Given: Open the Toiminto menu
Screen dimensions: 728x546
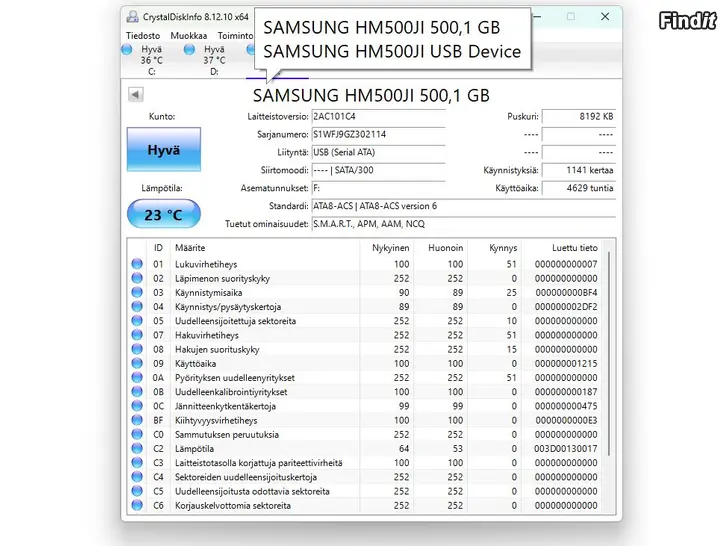Looking at the screenshot, I should pyautogui.click(x=235, y=36).
